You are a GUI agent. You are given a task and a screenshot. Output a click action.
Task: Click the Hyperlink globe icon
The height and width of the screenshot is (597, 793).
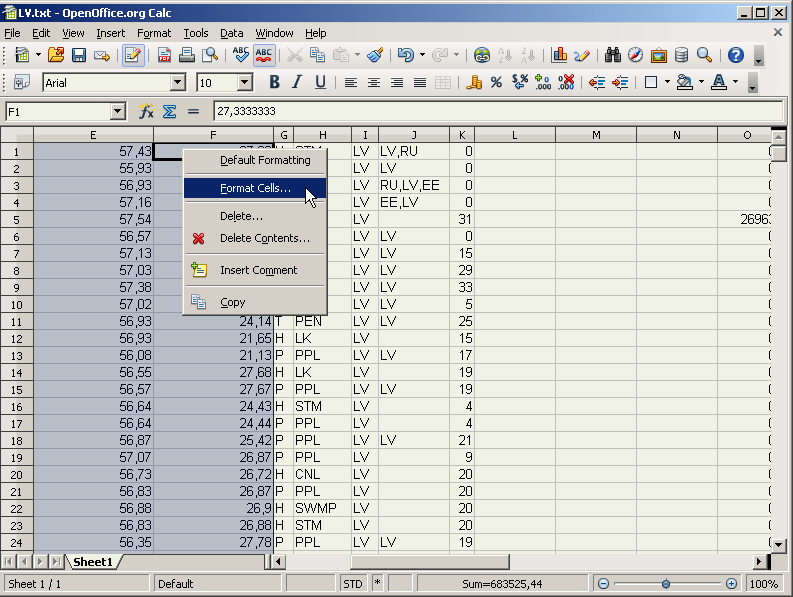coord(481,55)
